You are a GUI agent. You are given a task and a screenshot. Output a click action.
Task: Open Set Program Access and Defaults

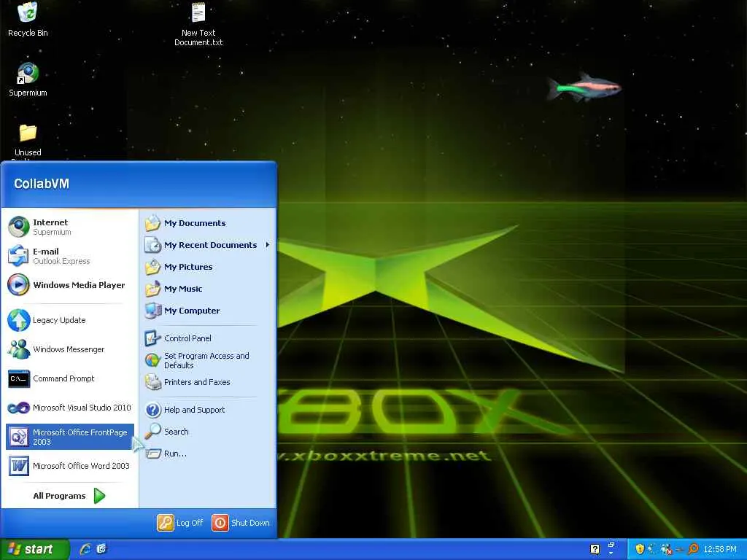pos(208,360)
